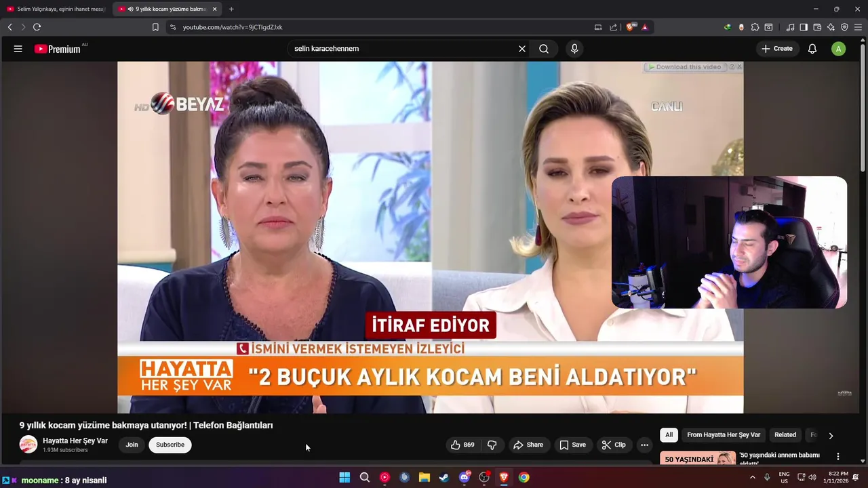Filter by 'From Hayatta Her Şey Var' chip
This screenshot has height=488, width=868.
point(724,435)
